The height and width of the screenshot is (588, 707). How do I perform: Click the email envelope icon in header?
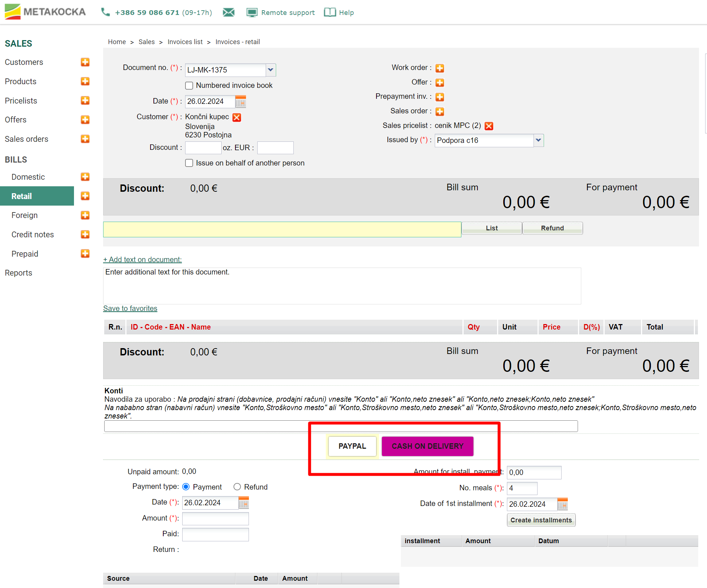click(228, 13)
